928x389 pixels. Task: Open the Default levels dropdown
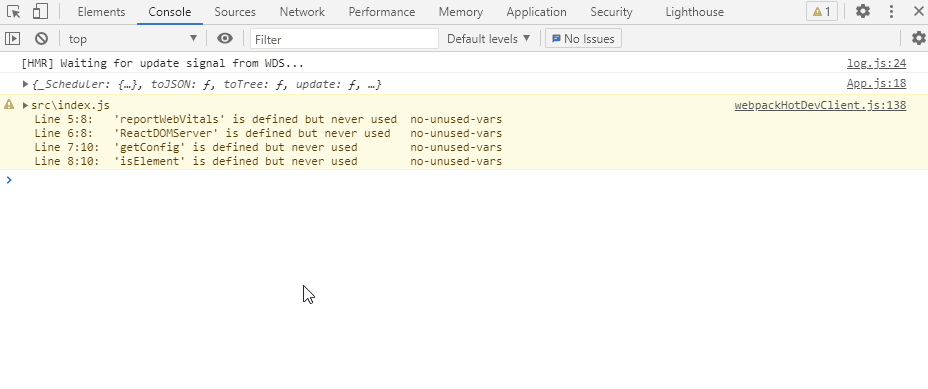(488, 38)
